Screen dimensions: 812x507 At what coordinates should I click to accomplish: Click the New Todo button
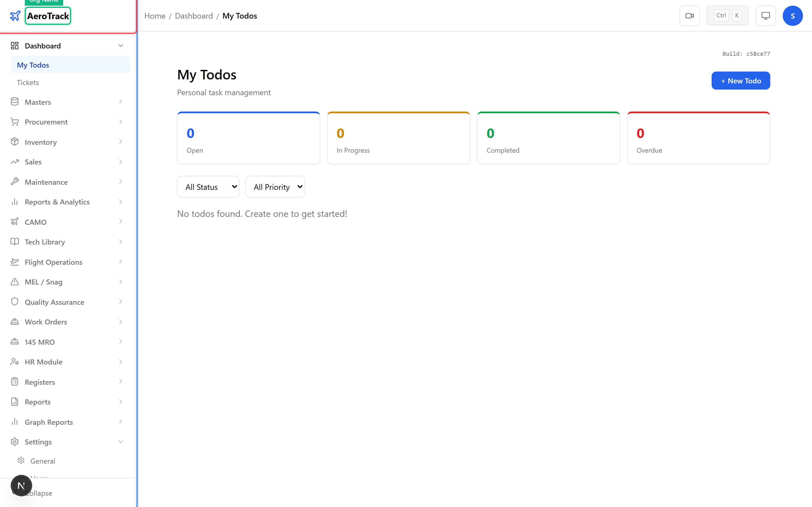[x=741, y=81]
